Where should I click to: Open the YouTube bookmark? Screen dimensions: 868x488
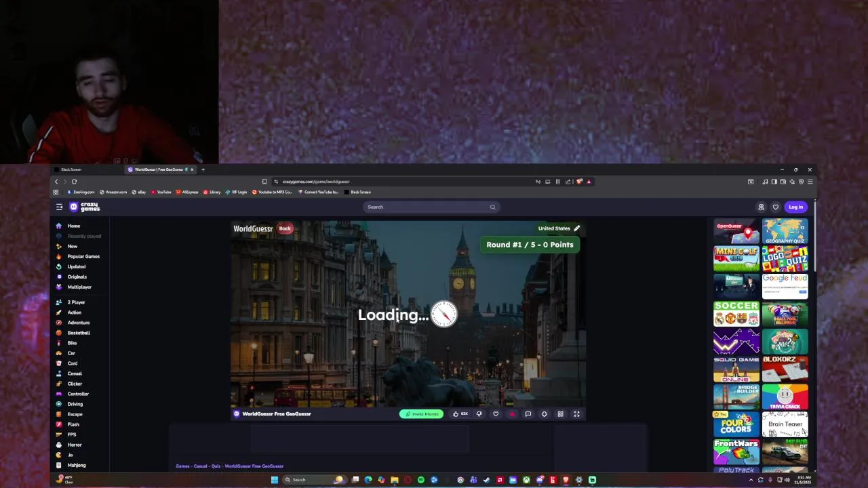161,192
